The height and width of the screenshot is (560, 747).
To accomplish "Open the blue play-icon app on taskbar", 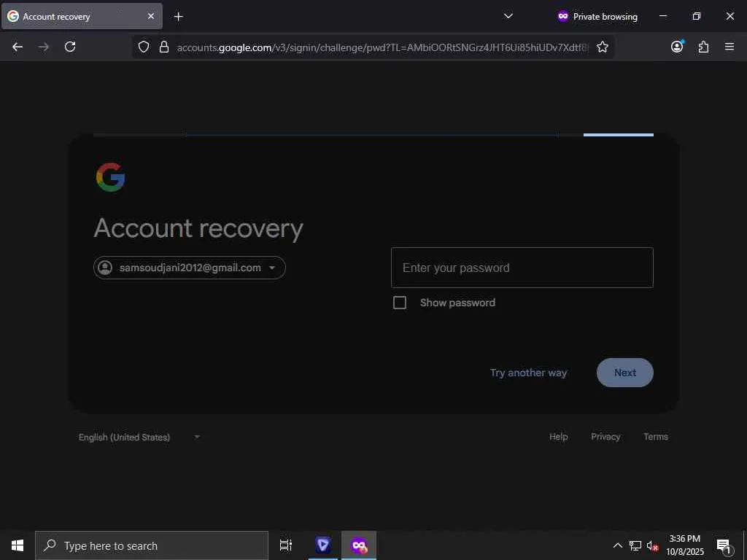I will 323,545.
